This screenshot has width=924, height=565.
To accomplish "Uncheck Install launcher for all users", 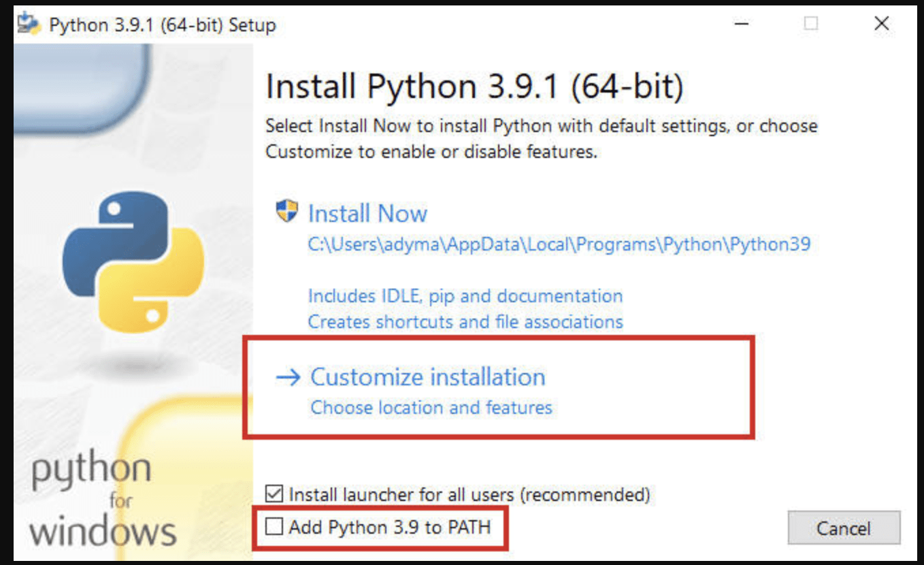I will [x=274, y=494].
